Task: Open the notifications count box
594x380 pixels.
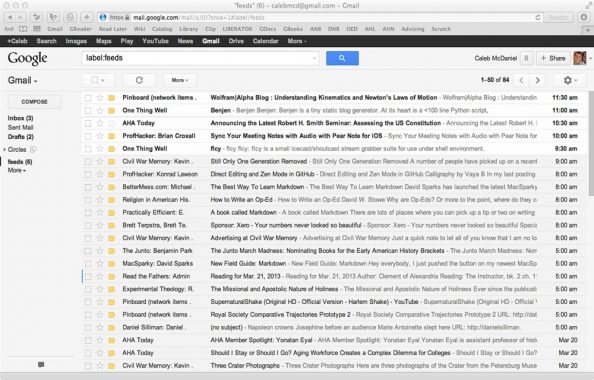Action: click(526, 58)
